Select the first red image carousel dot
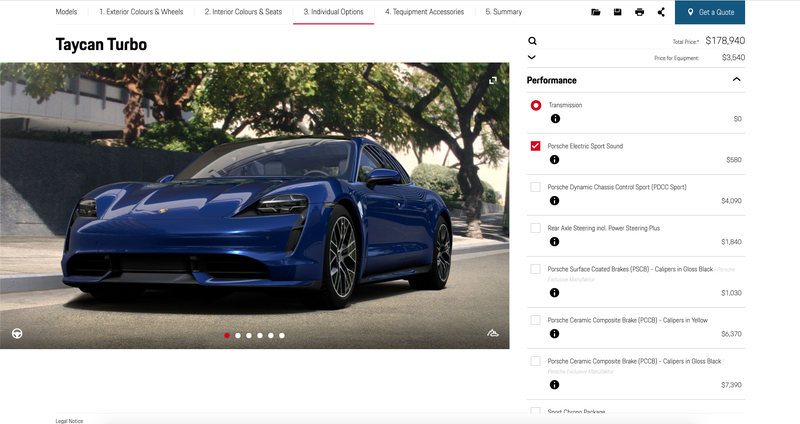The height and width of the screenshot is (424, 800). pos(227,335)
